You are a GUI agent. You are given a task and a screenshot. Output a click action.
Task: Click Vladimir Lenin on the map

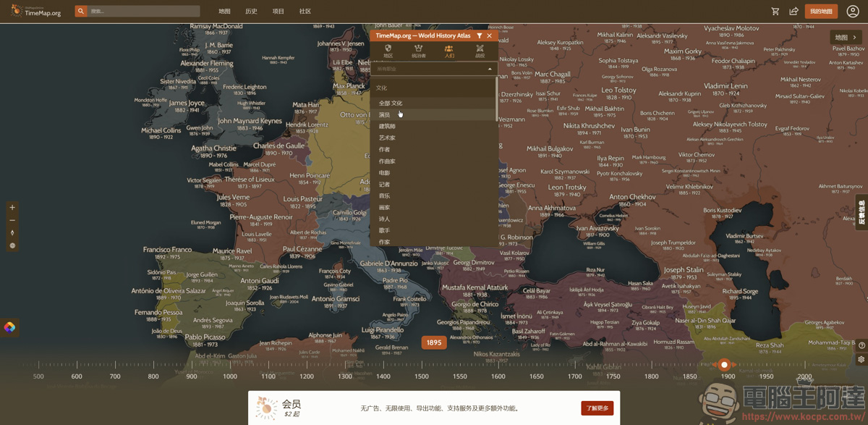click(x=725, y=86)
